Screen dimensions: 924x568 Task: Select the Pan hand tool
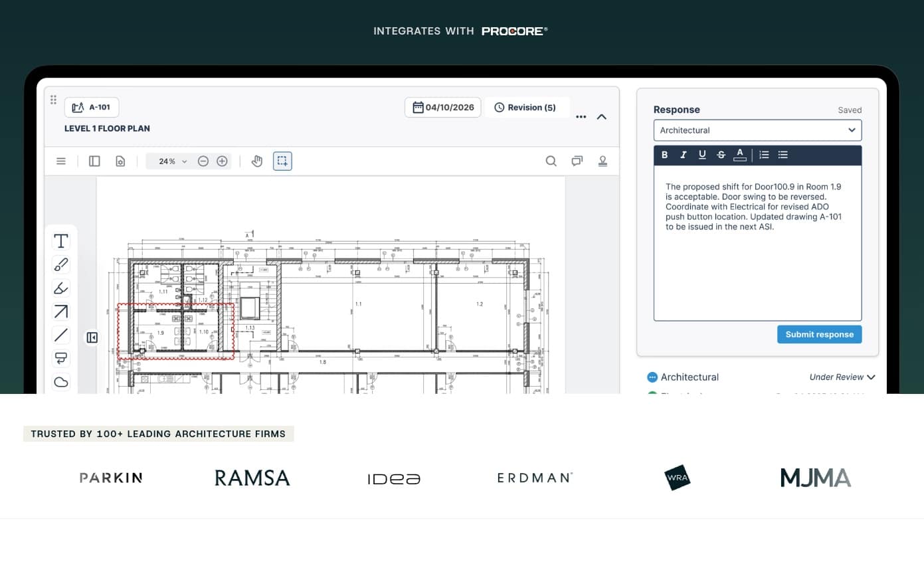[x=257, y=161]
